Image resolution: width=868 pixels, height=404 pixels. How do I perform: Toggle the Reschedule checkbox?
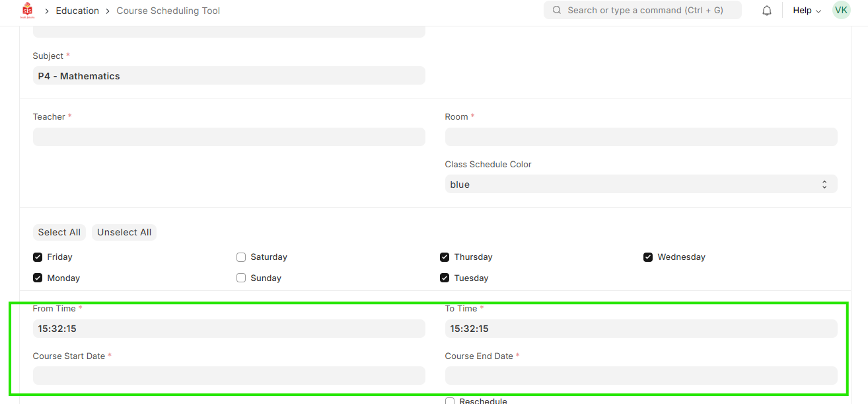pos(450,401)
